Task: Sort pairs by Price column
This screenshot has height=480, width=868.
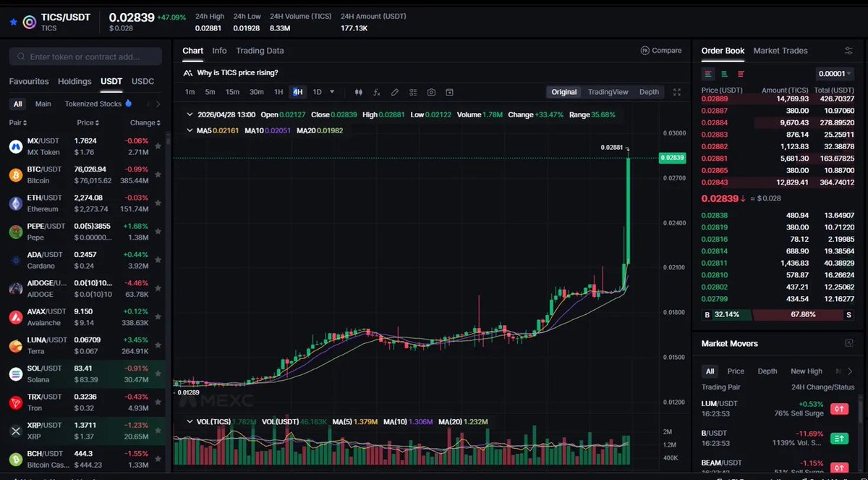Action: click(x=88, y=123)
